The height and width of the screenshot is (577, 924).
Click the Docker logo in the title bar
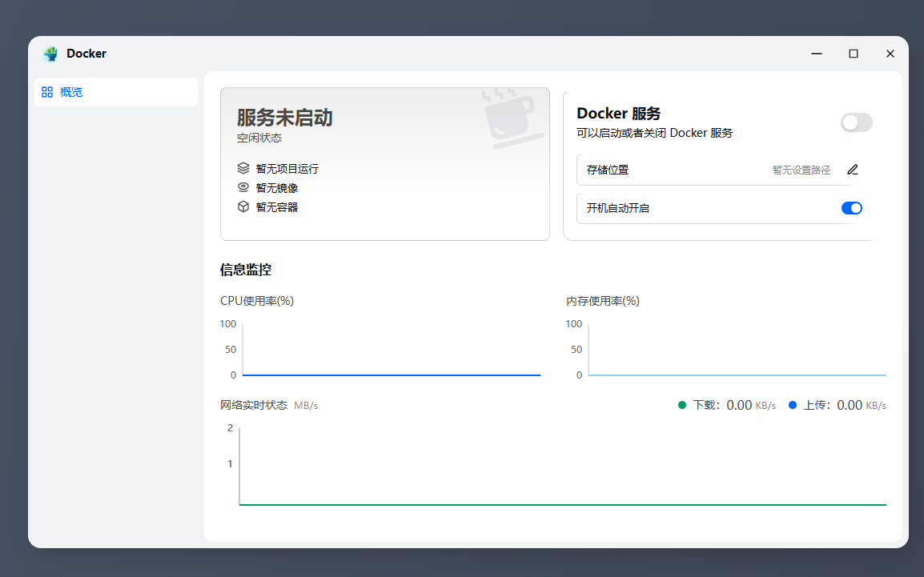point(52,54)
